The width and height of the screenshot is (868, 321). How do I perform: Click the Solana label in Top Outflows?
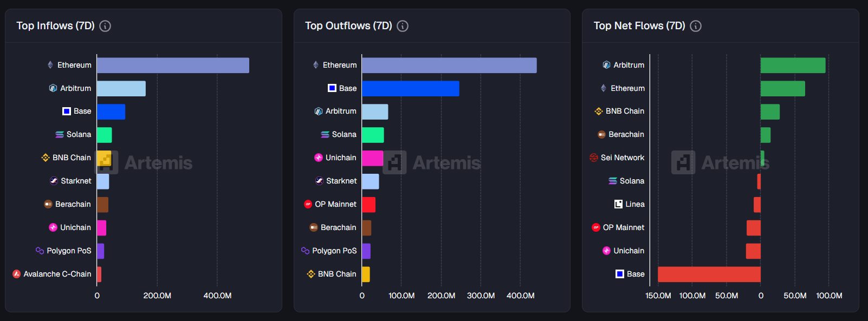pos(344,134)
